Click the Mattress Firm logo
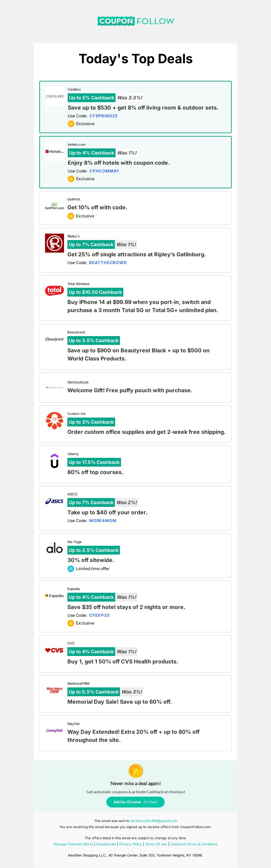Image resolution: width=271 pixels, height=868 pixels. click(55, 690)
